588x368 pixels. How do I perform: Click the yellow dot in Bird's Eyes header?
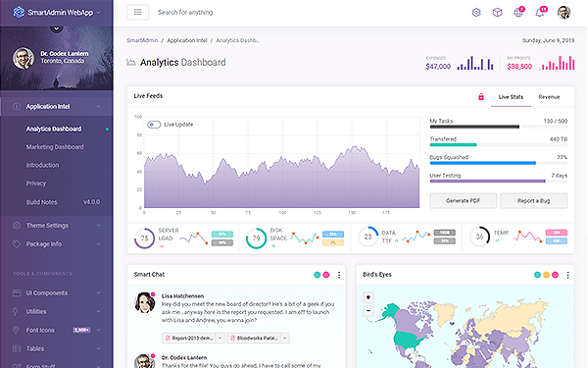[x=546, y=275]
